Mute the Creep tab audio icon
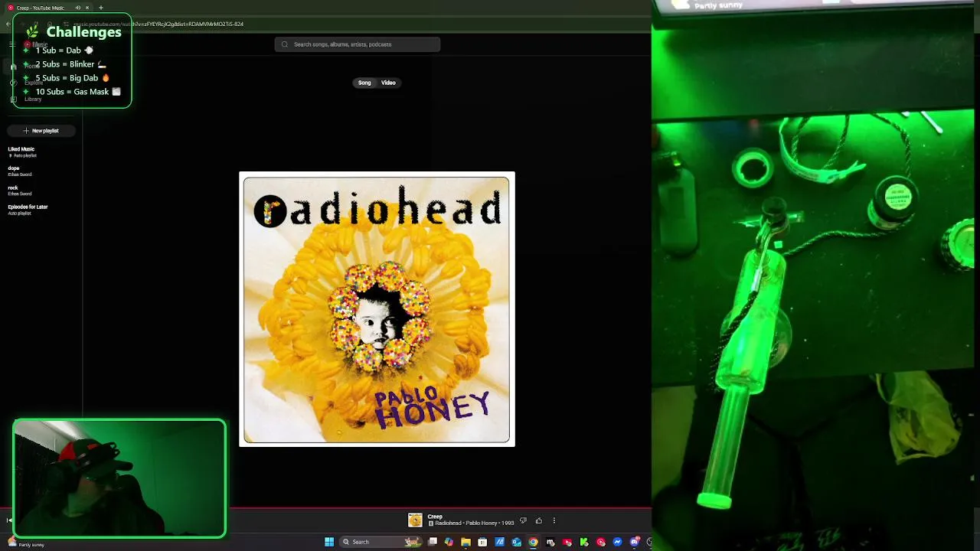The image size is (980, 551). (x=77, y=8)
